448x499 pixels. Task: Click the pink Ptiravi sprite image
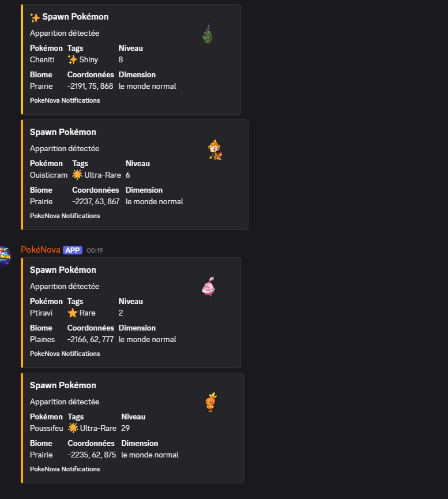[208, 287]
